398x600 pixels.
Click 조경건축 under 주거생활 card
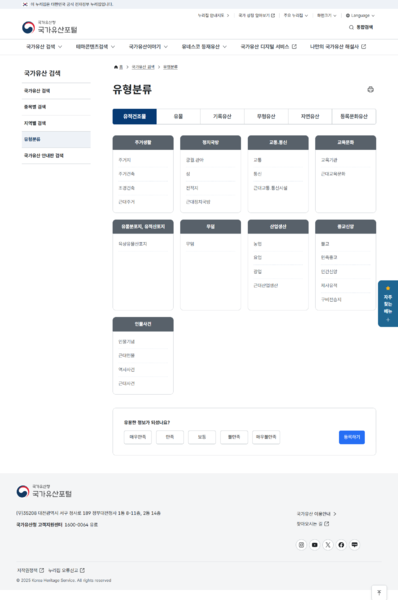point(127,188)
